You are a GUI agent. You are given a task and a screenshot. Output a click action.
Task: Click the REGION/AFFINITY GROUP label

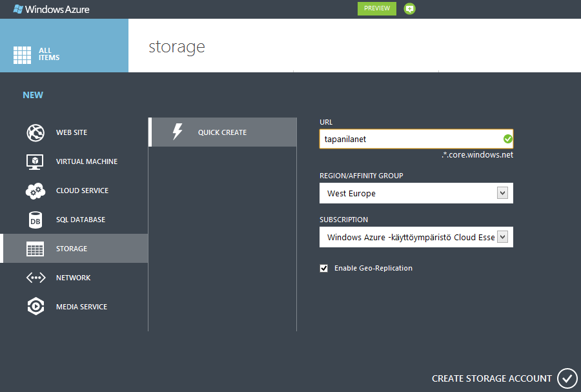point(362,176)
